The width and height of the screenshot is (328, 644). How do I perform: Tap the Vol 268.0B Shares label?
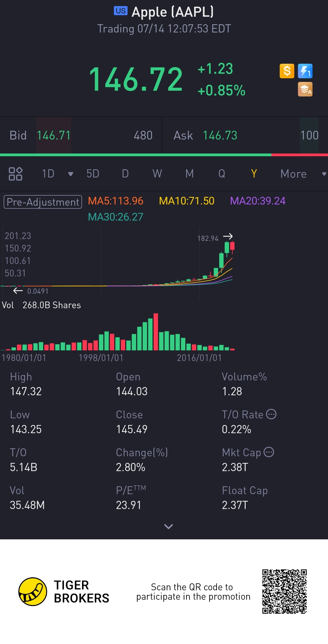[x=41, y=305]
